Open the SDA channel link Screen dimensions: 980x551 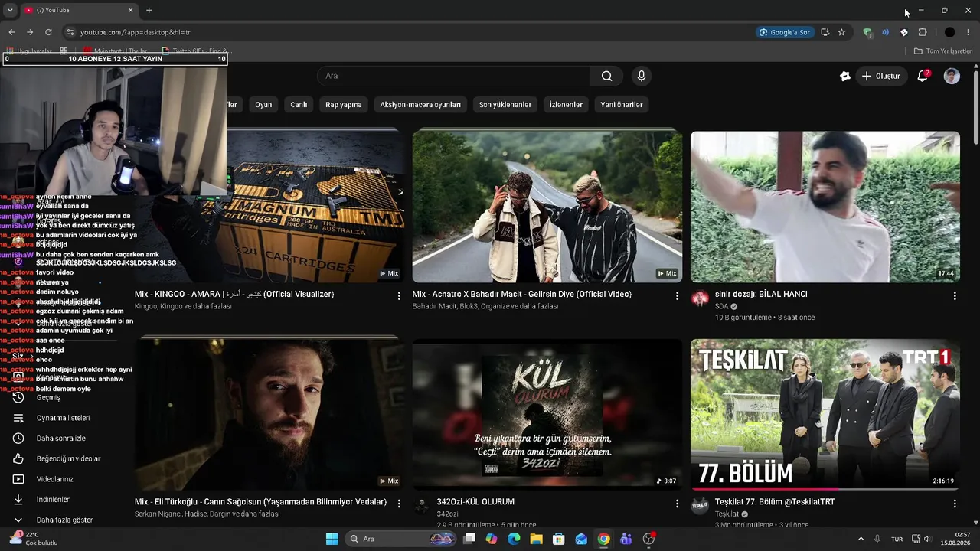pos(721,306)
